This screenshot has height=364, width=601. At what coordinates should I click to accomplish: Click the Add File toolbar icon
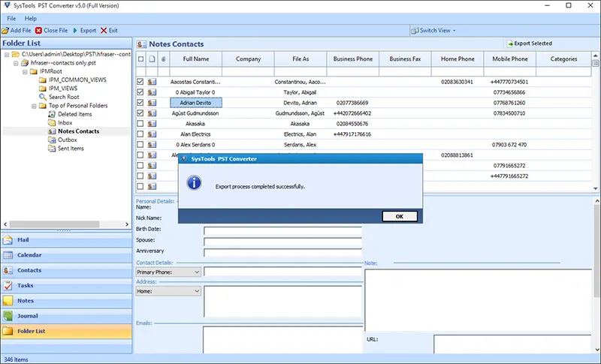pyautogui.click(x=5, y=30)
